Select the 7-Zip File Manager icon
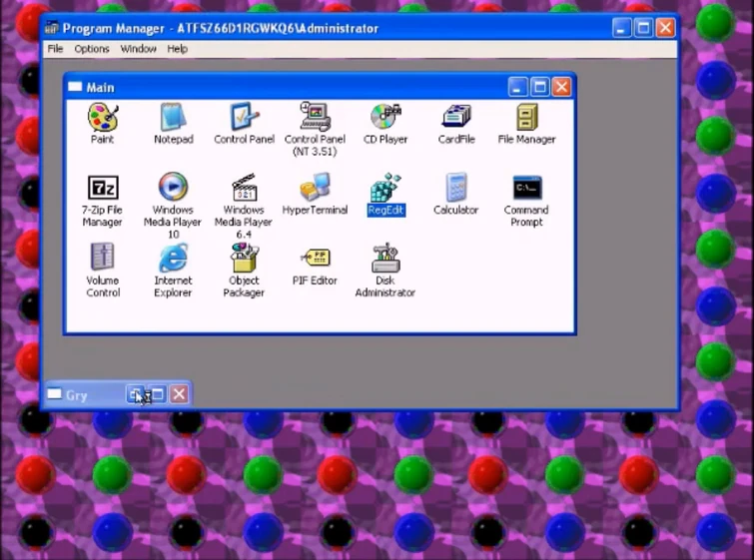 (x=103, y=188)
